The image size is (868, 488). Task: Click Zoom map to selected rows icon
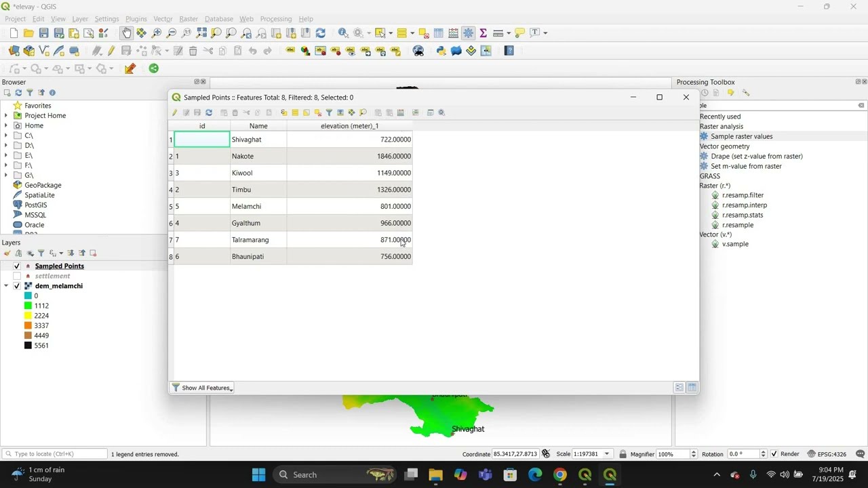[x=363, y=113]
